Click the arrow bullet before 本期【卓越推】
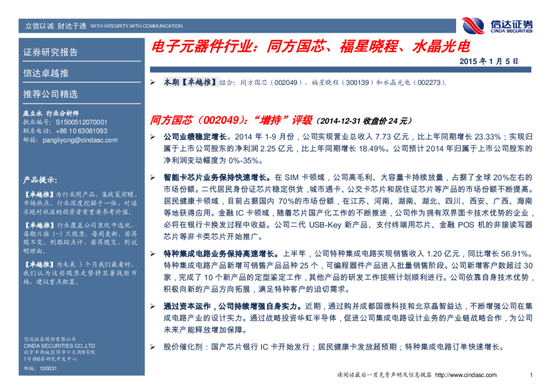555x392 pixels. tap(153, 82)
